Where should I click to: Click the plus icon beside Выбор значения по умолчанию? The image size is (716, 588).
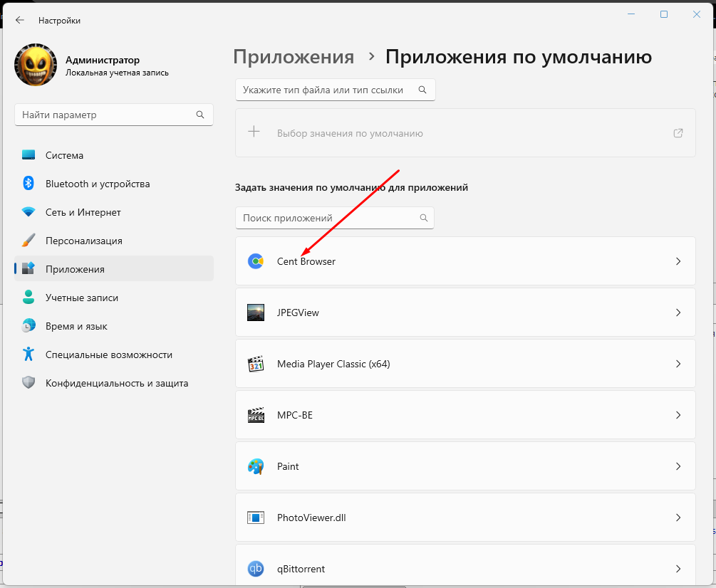tap(254, 132)
